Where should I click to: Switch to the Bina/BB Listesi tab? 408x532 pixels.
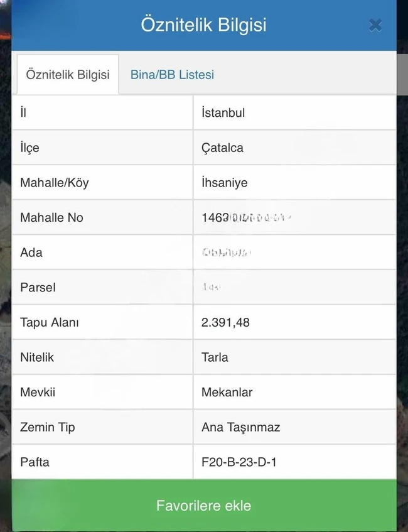[x=172, y=74]
